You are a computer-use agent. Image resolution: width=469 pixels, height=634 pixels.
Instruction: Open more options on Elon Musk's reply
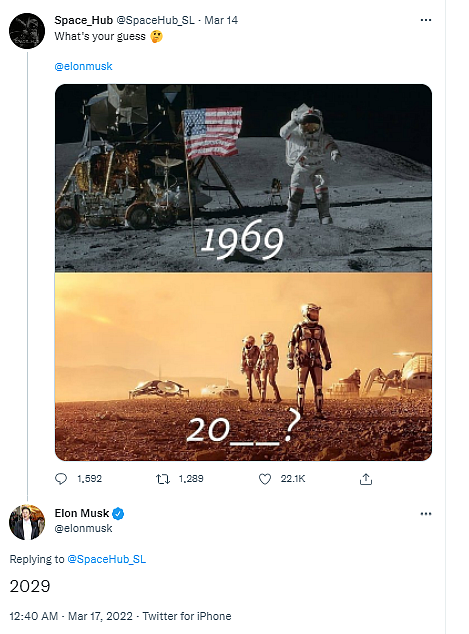(426, 514)
